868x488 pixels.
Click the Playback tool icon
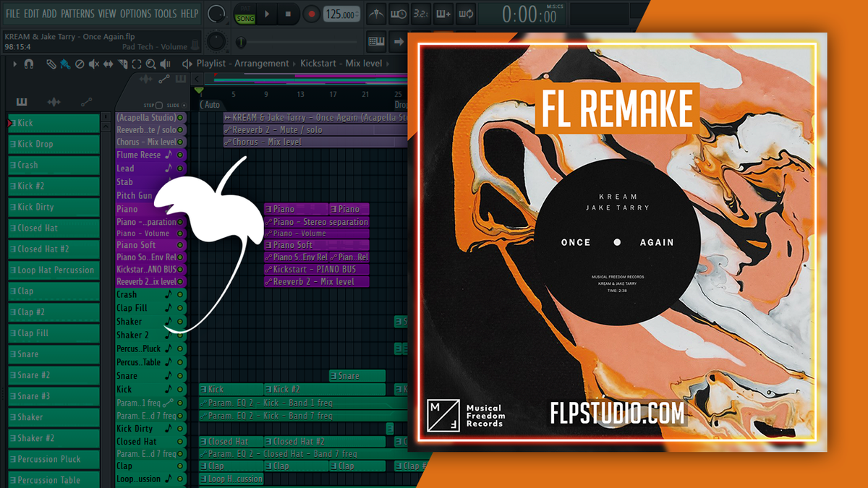pos(166,64)
